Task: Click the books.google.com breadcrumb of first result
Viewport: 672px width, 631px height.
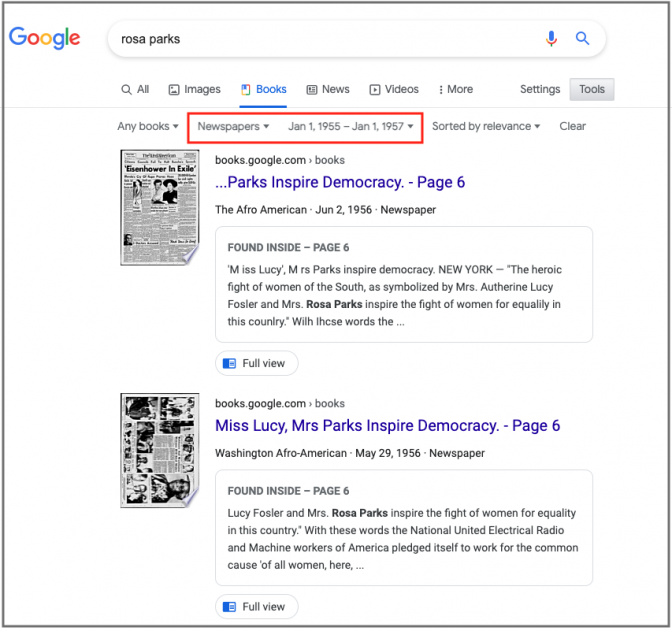Action: point(279,160)
